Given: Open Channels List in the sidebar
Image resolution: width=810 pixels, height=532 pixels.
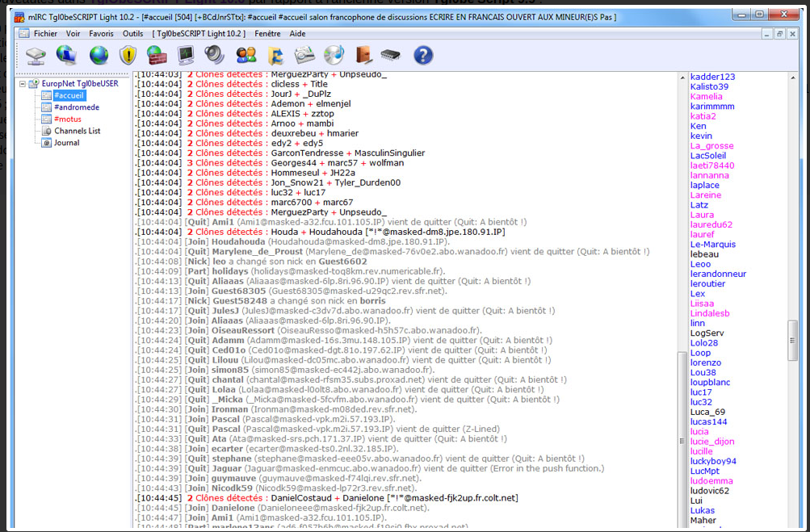Looking at the screenshot, I should [x=77, y=131].
